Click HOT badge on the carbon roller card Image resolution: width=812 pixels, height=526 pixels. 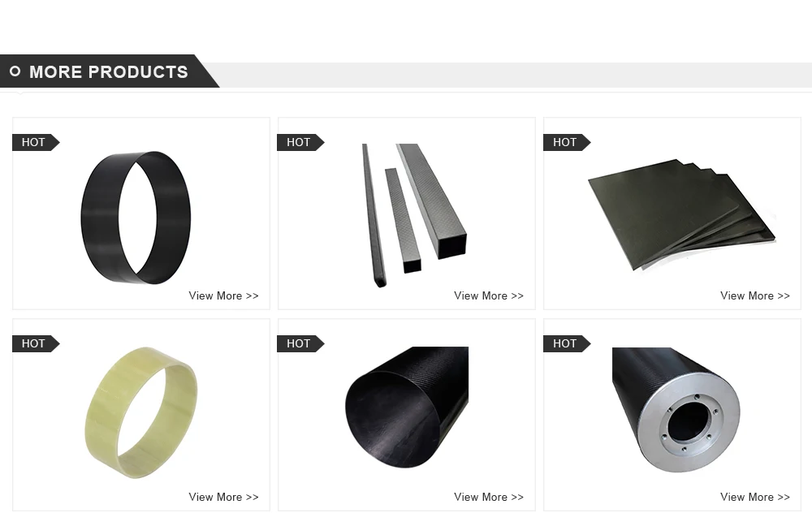pyautogui.click(x=567, y=343)
